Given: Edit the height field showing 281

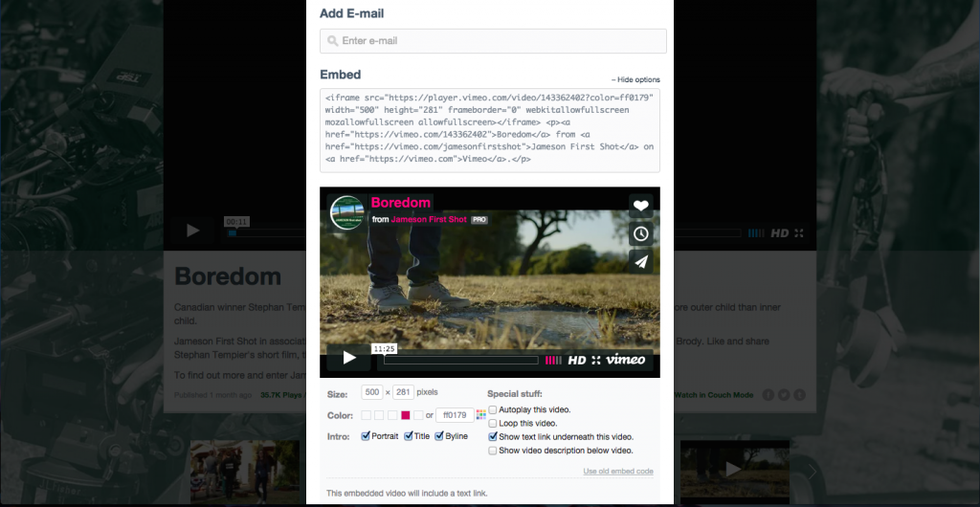Looking at the screenshot, I should (x=404, y=392).
